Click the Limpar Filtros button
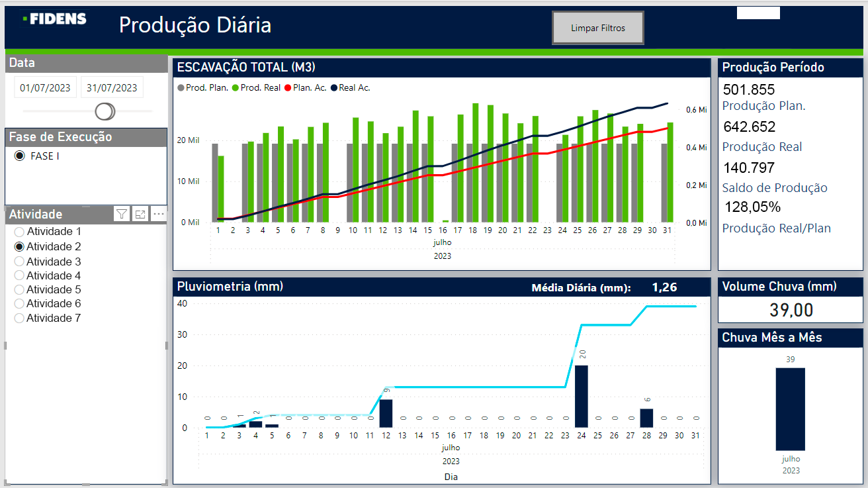This screenshot has height=488, width=868. coord(598,28)
